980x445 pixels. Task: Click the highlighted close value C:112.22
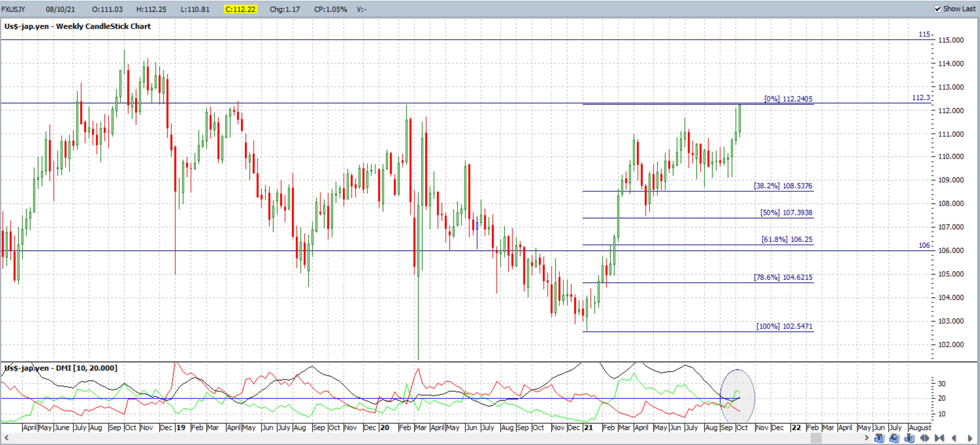[x=240, y=9]
